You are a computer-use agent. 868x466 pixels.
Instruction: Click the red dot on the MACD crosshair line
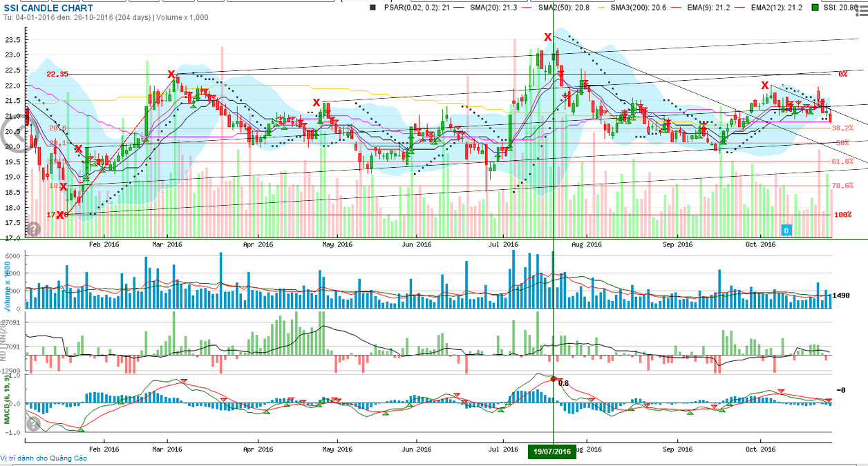point(554,379)
